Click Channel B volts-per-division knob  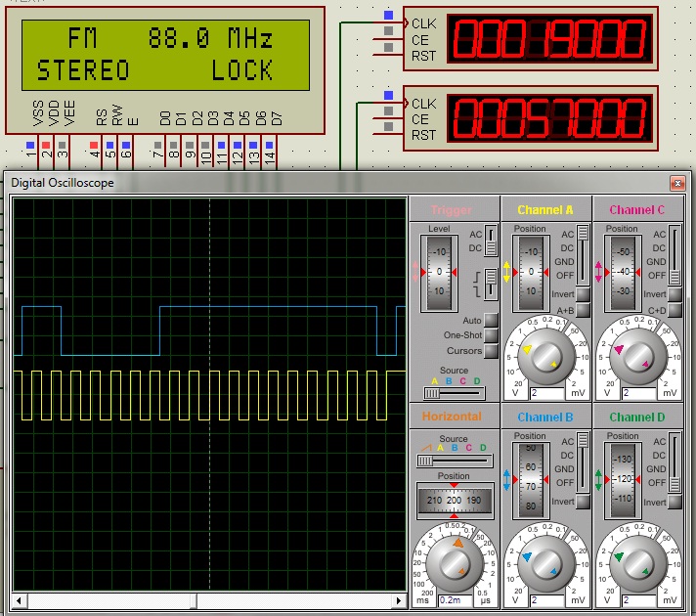pos(545,563)
